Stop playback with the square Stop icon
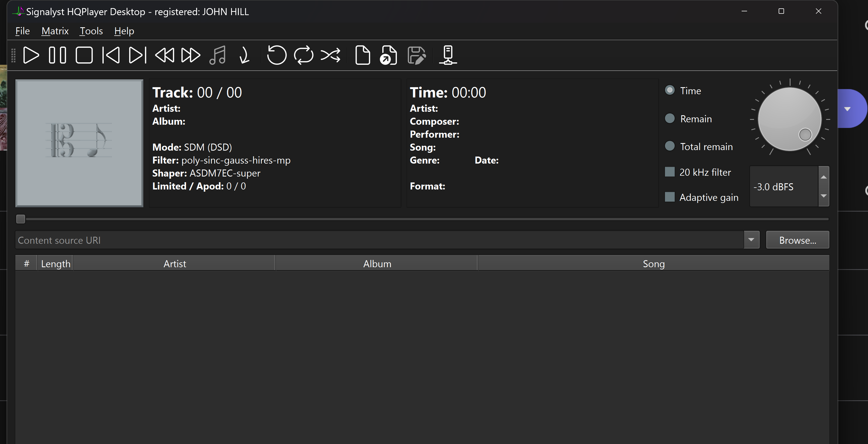Image resolution: width=868 pixels, height=444 pixels. 84,55
